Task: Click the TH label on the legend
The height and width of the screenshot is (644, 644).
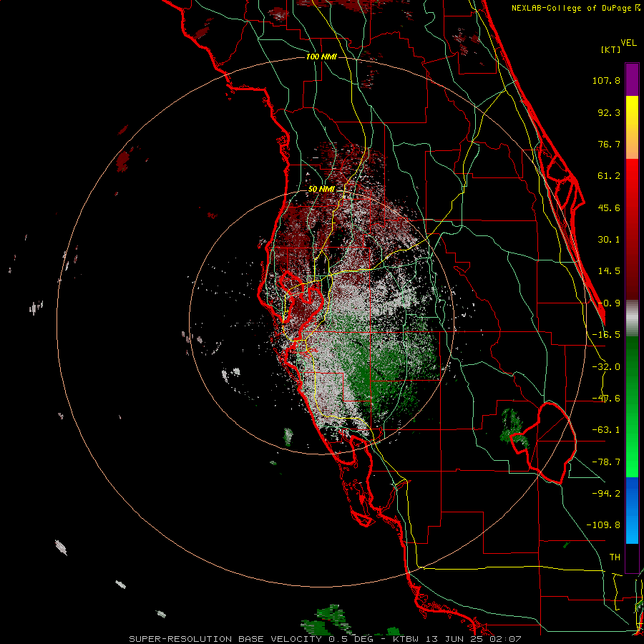Action: (615, 557)
